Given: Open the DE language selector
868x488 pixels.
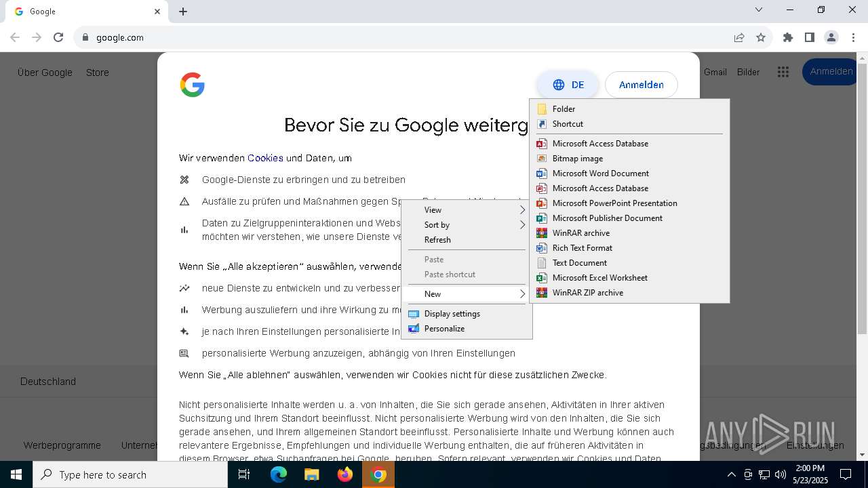Looking at the screenshot, I should click(x=568, y=85).
